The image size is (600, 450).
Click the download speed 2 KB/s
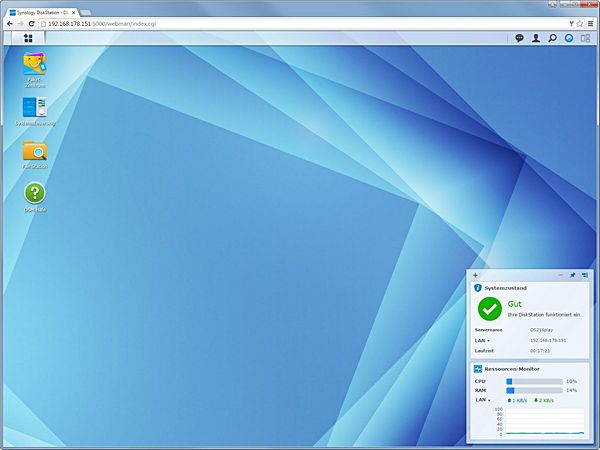click(544, 401)
